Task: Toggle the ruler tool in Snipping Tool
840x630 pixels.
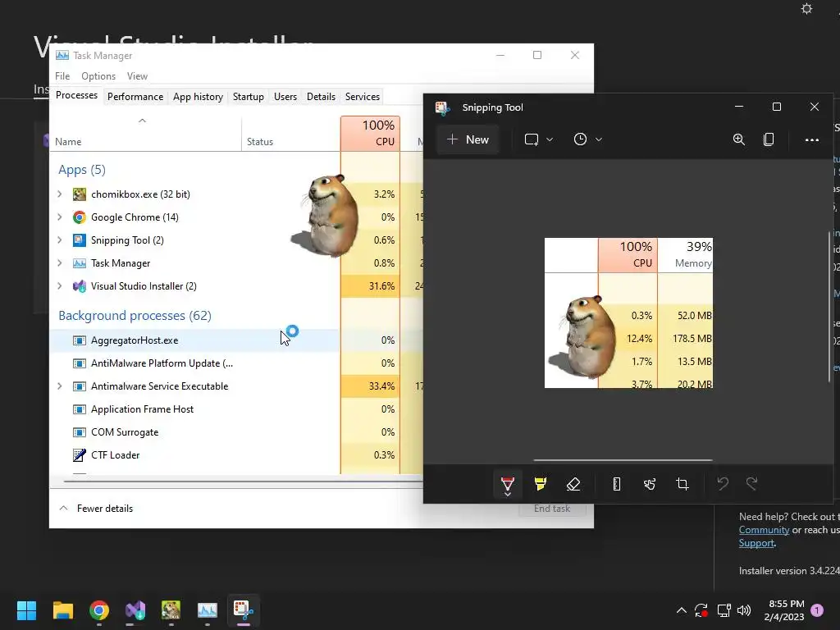Action: [617, 484]
